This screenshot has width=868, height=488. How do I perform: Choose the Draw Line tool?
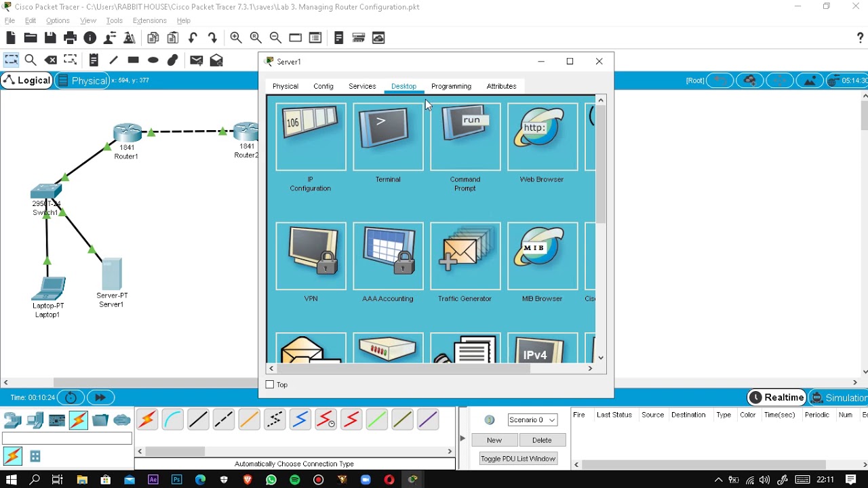click(x=113, y=60)
